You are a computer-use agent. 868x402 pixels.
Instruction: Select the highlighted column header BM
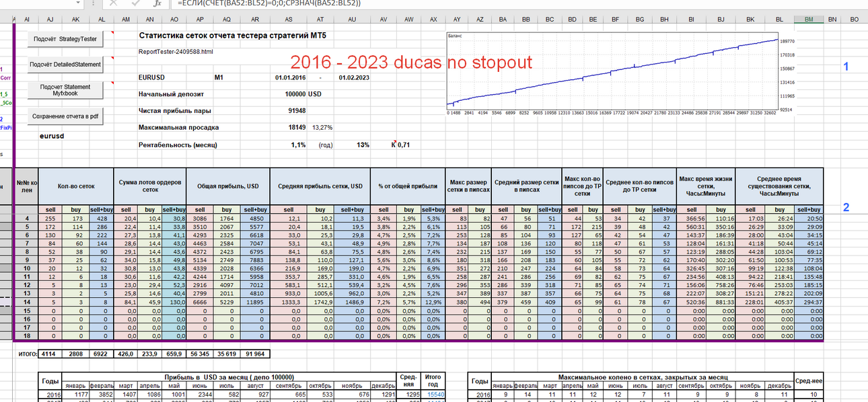[x=809, y=19]
